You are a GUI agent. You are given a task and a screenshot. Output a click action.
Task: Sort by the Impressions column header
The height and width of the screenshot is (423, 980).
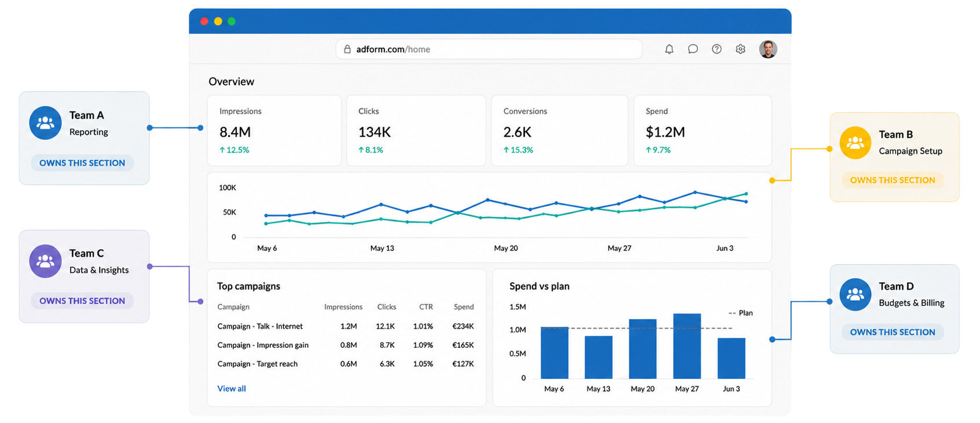click(343, 307)
